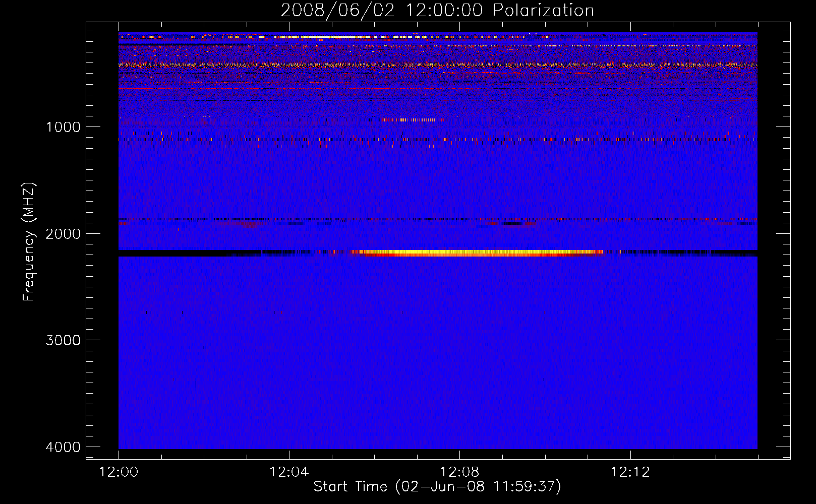Click the 3000 frequency tick label
Viewport: 816px width, 504px height.
pos(63,340)
